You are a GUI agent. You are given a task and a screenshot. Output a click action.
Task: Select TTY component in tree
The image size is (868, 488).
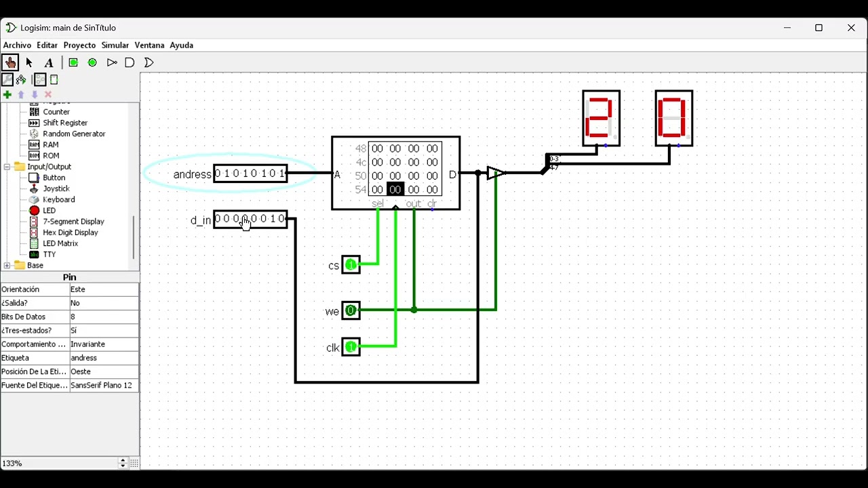point(49,254)
